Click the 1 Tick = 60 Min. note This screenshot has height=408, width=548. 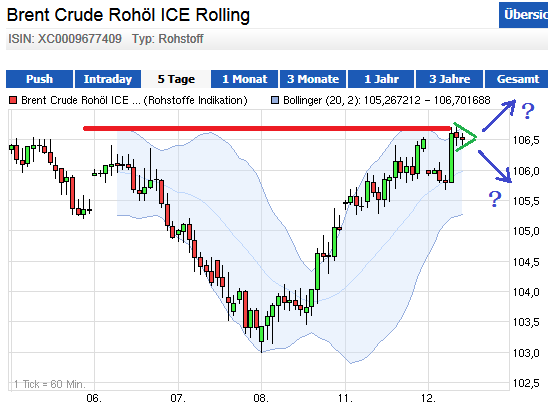(50, 384)
